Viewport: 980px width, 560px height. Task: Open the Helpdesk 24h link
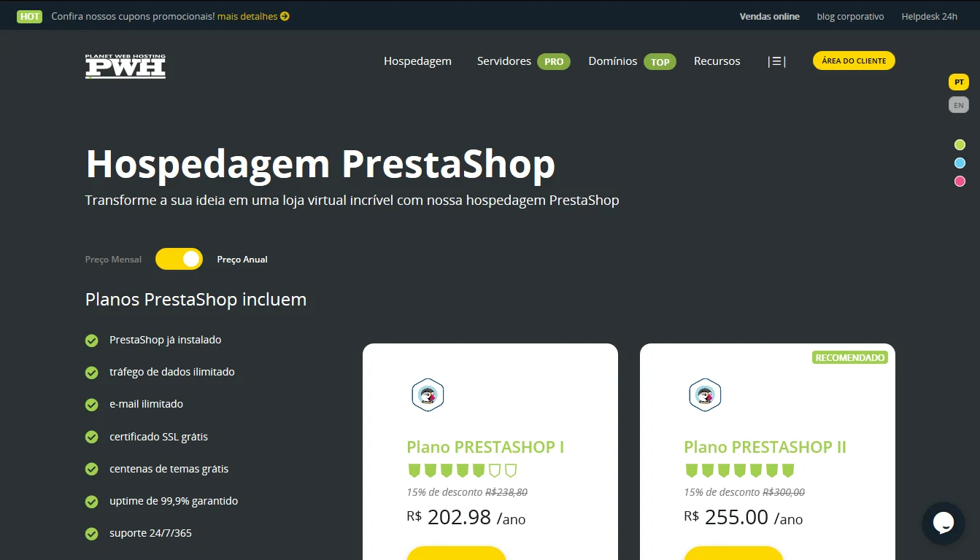point(929,16)
